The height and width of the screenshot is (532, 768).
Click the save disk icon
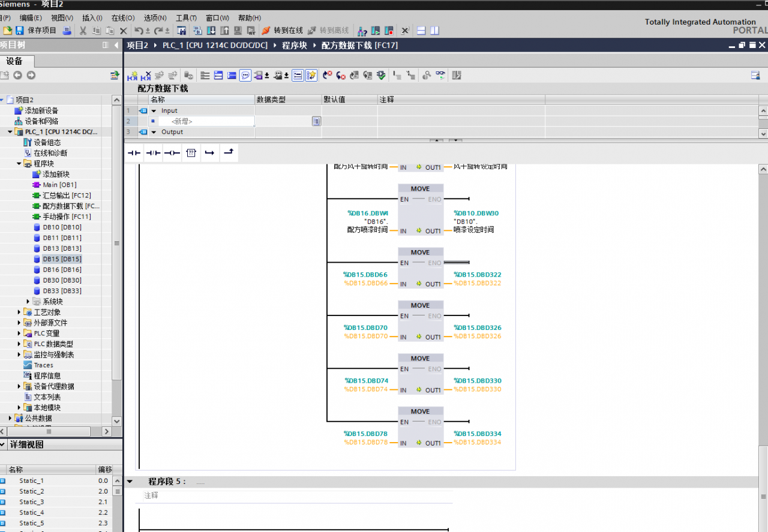19,31
